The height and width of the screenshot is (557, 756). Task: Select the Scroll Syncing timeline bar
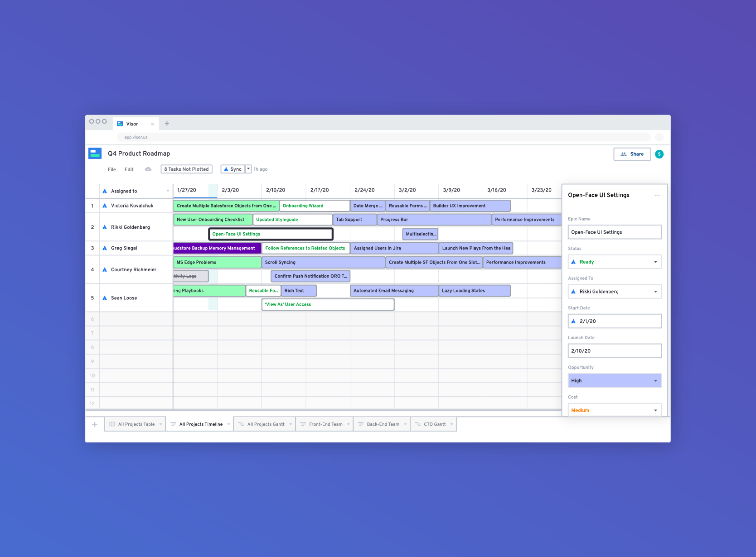tap(323, 262)
